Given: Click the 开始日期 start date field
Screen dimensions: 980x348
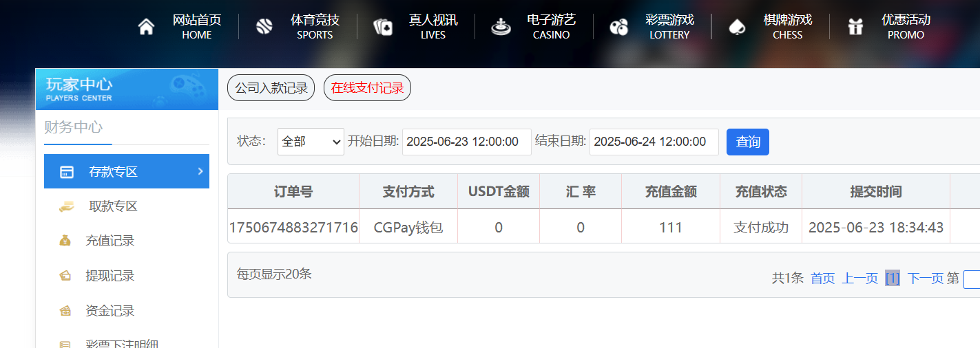Looking at the screenshot, I should point(466,142).
